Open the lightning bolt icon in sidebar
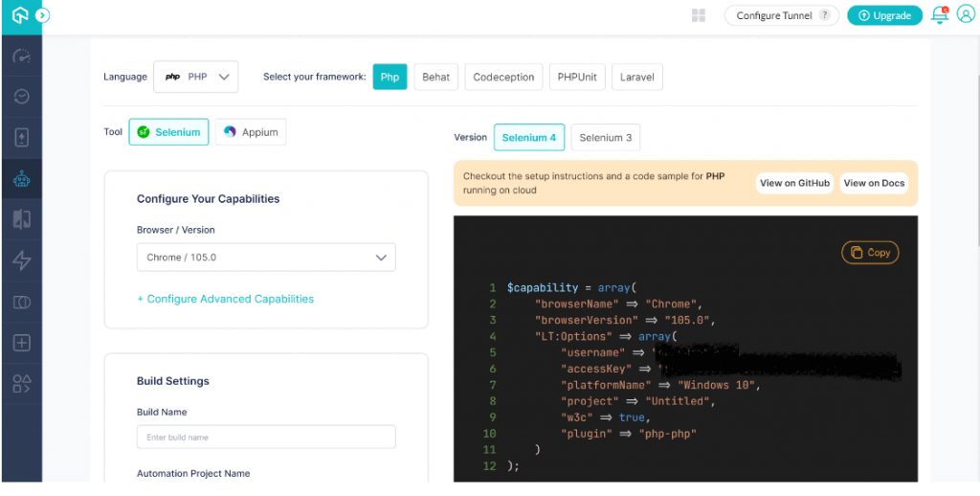Image resolution: width=980 pixels, height=496 pixels. pyautogui.click(x=21, y=260)
